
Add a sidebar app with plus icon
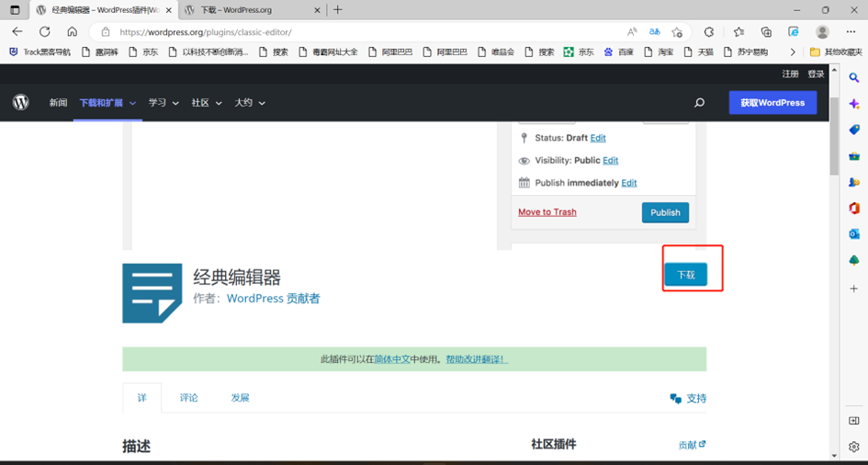click(854, 289)
